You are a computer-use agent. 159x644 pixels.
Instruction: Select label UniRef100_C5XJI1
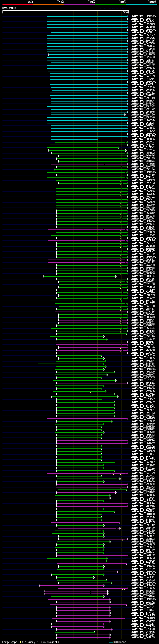(143, 93)
